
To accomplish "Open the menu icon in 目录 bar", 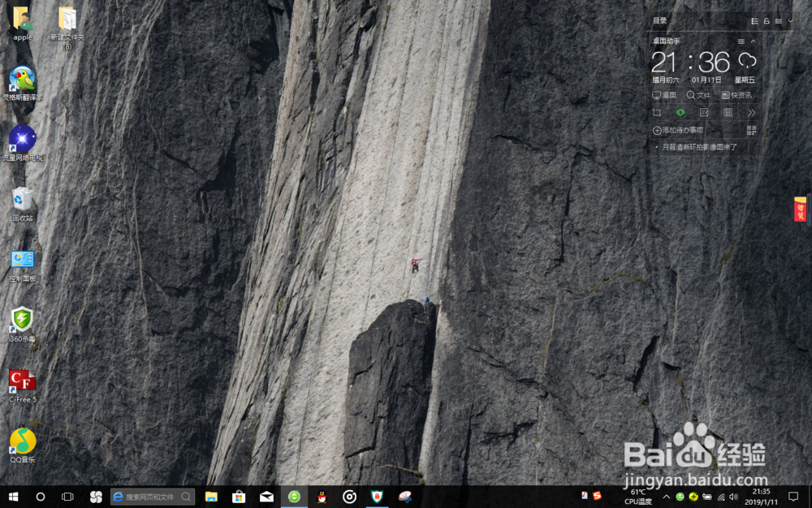I will pos(779,21).
